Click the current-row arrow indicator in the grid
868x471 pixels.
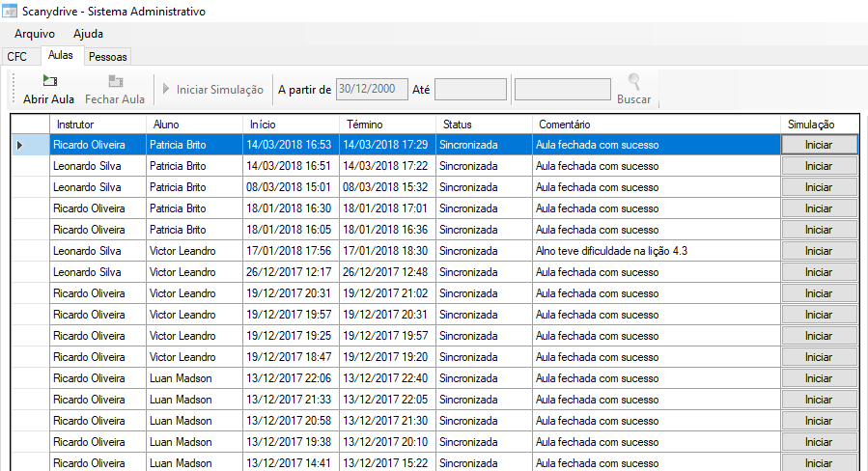click(20, 145)
